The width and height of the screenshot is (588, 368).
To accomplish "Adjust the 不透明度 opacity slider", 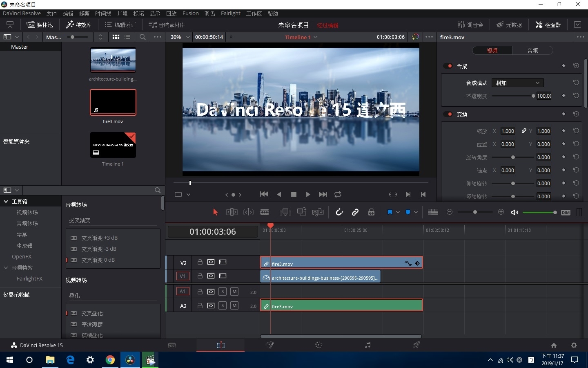I will 513,96.
